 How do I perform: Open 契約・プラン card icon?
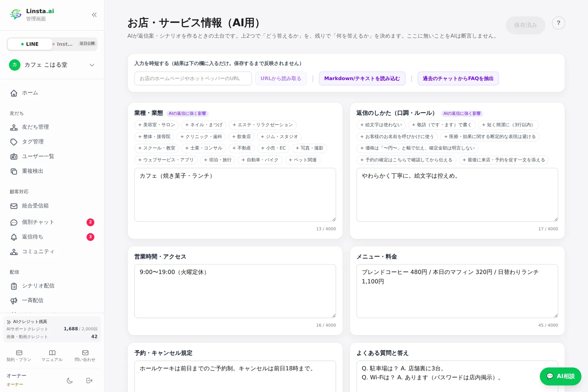pos(19,353)
